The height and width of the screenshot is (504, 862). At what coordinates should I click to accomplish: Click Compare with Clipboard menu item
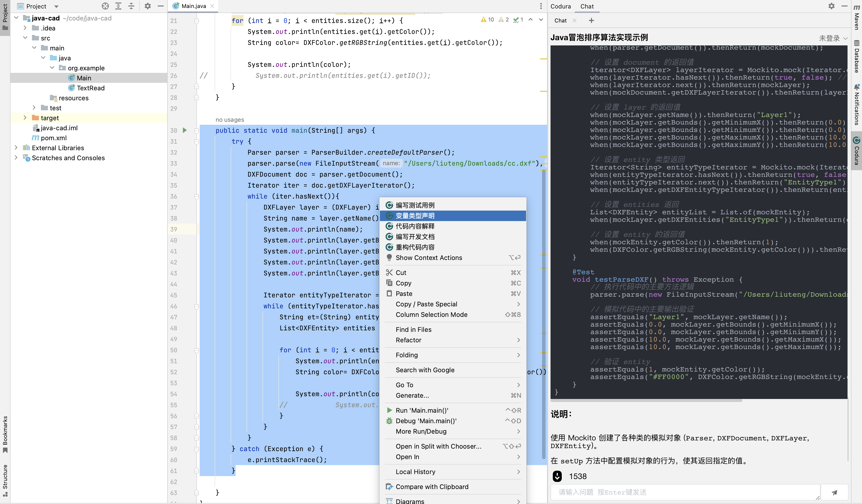(x=453, y=487)
